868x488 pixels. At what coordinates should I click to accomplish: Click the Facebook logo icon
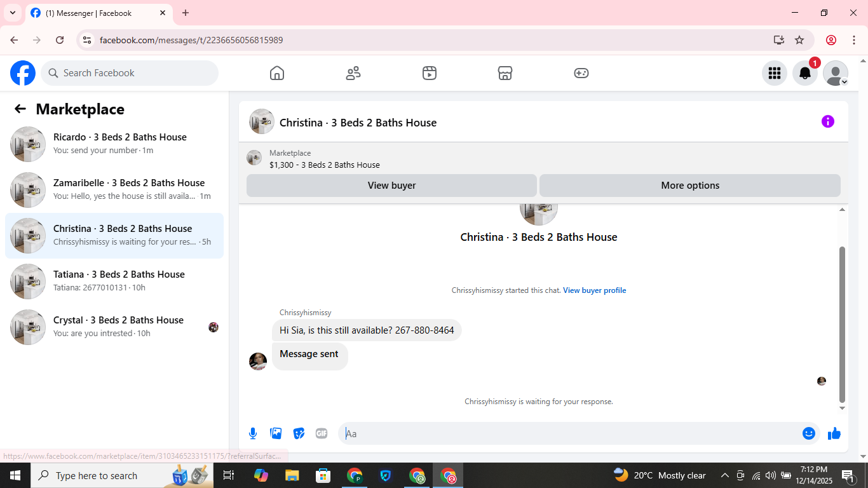point(23,73)
